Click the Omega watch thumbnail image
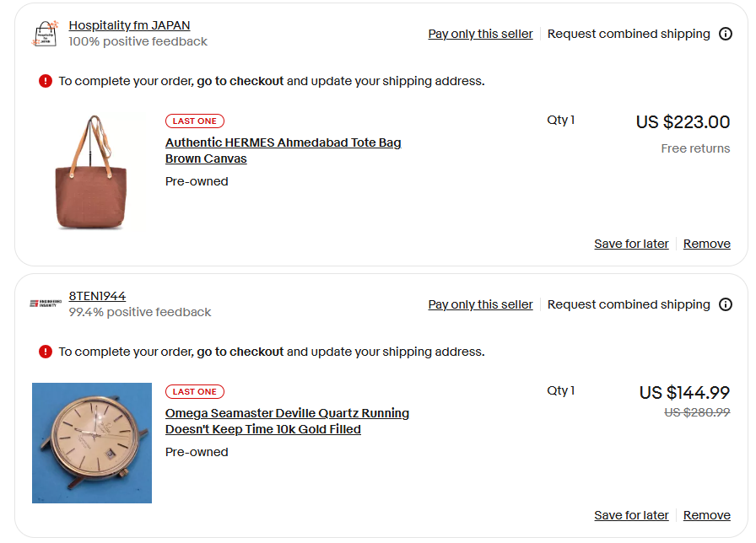Image resolution: width=756 pixels, height=543 pixels. pyautogui.click(x=92, y=443)
